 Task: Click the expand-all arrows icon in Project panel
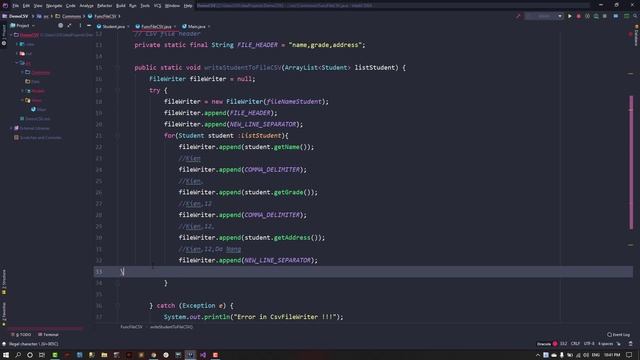pos(69,26)
